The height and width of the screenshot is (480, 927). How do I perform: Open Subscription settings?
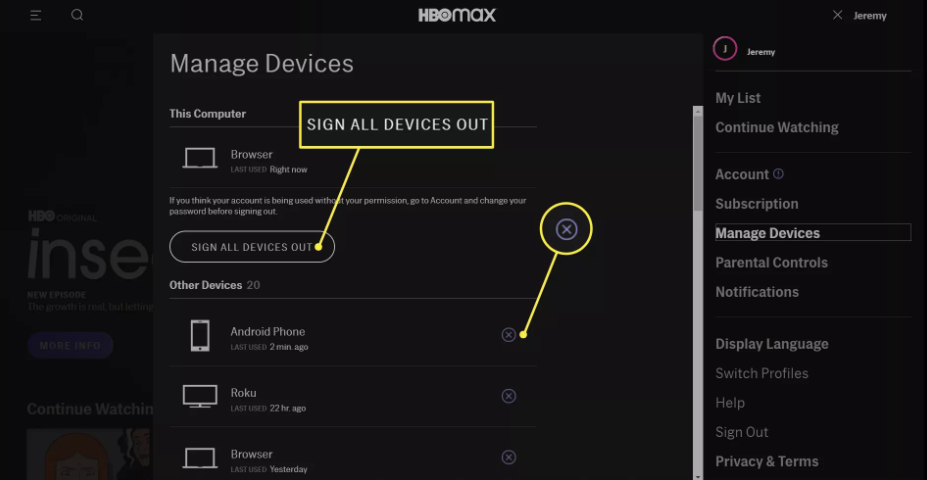point(757,204)
